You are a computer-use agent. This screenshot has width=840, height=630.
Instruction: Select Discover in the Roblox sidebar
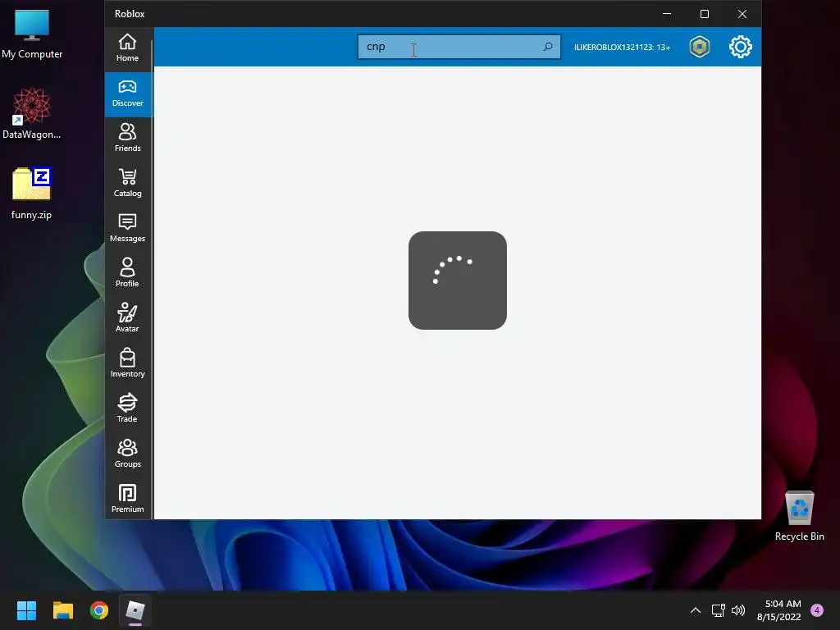(127, 94)
